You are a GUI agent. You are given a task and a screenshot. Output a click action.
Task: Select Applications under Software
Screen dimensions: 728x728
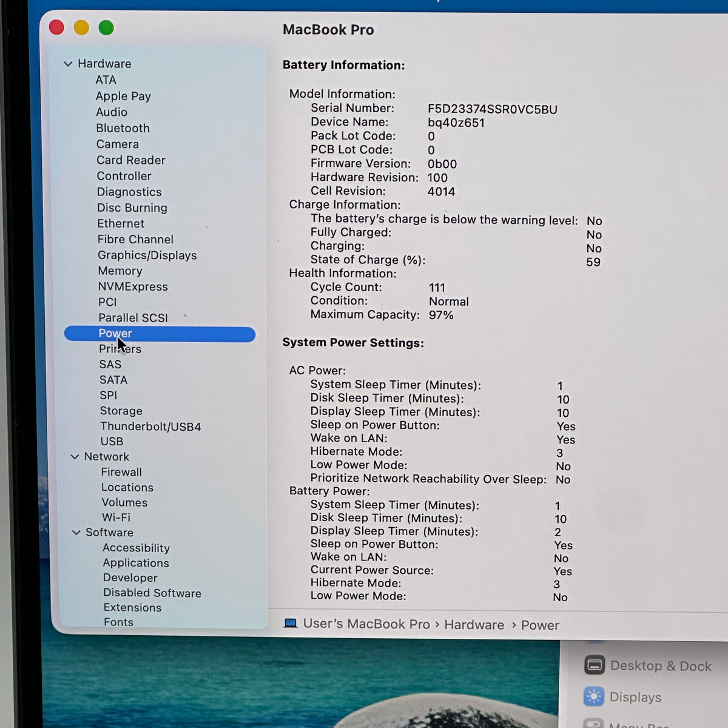(136, 563)
